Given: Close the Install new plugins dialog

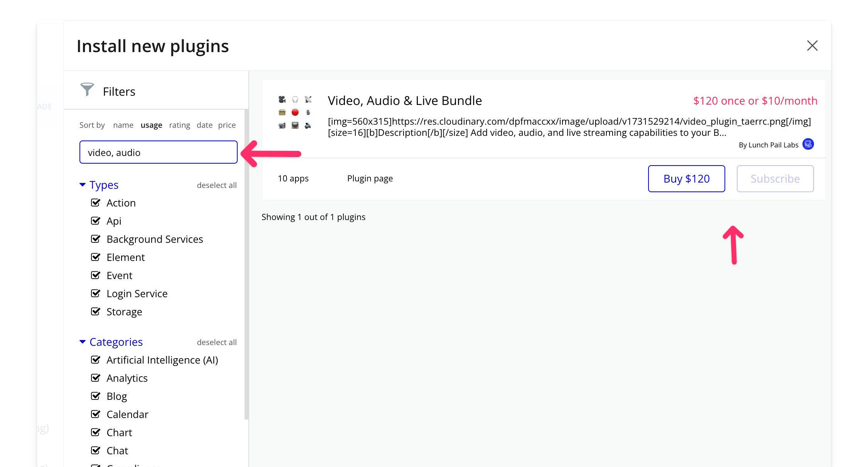Looking at the screenshot, I should [x=812, y=46].
